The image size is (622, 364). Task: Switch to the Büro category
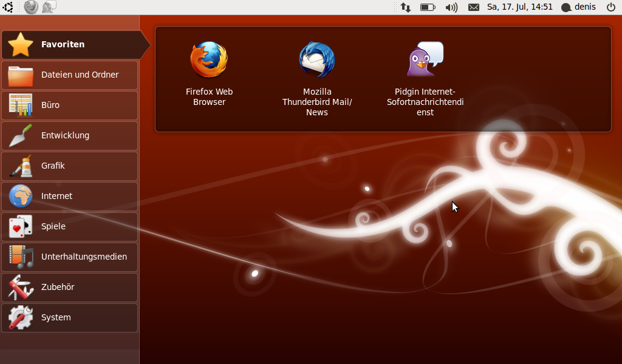tap(70, 106)
